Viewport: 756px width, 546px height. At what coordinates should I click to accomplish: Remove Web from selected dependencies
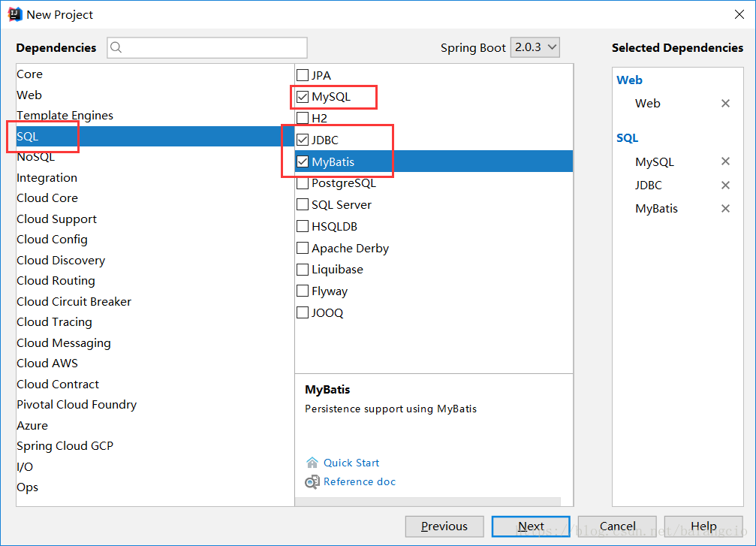(x=725, y=103)
